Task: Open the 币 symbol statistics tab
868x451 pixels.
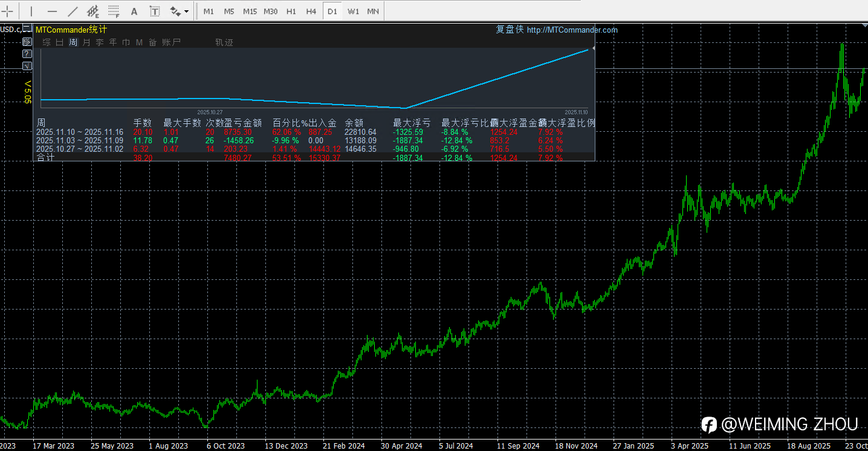Action: (x=126, y=42)
